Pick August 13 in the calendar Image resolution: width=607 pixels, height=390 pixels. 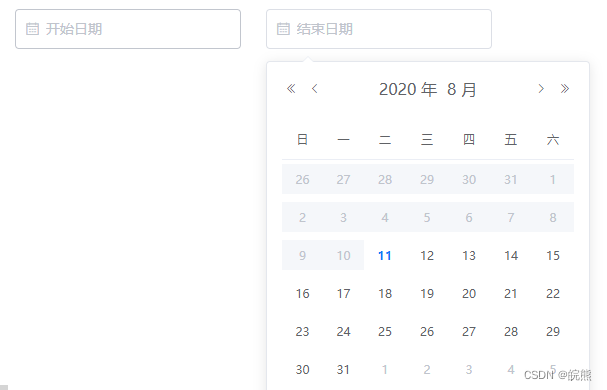click(469, 256)
